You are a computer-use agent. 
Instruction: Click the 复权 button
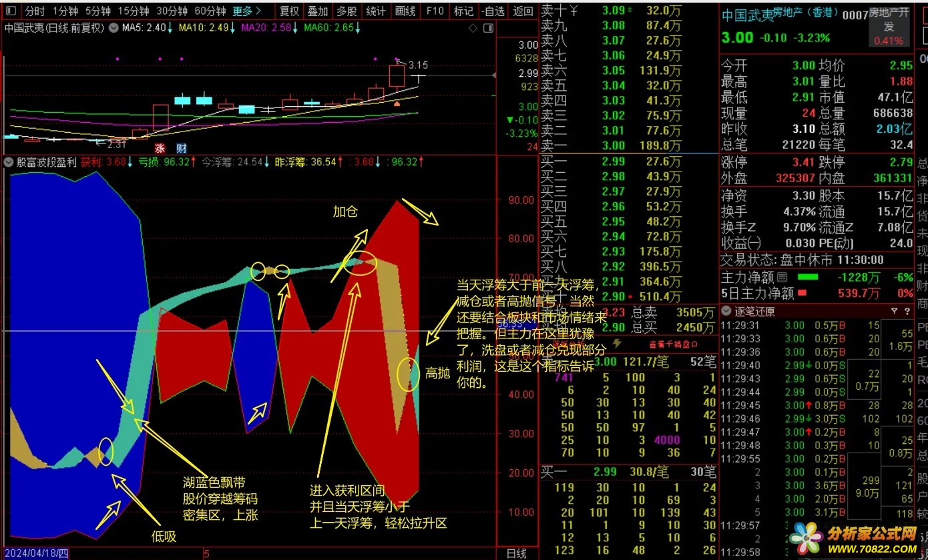pyautogui.click(x=289, y=11)
